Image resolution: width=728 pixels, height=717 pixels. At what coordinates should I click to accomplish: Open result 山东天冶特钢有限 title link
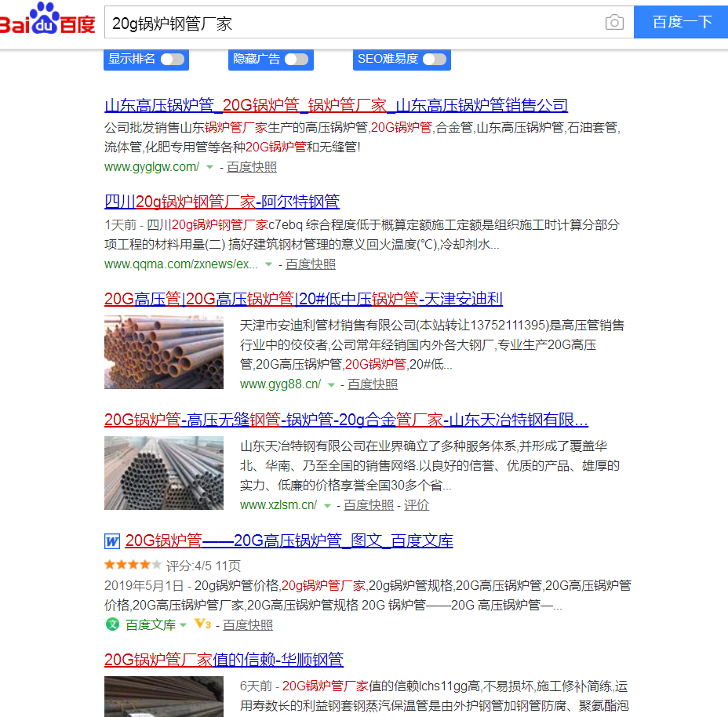[x=347, y=420]
